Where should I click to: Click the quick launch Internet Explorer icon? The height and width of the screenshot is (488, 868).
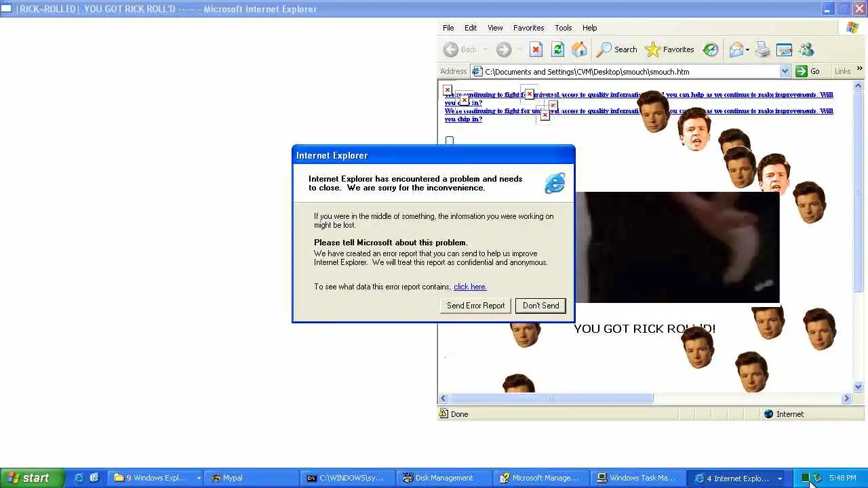pos(79,478)
